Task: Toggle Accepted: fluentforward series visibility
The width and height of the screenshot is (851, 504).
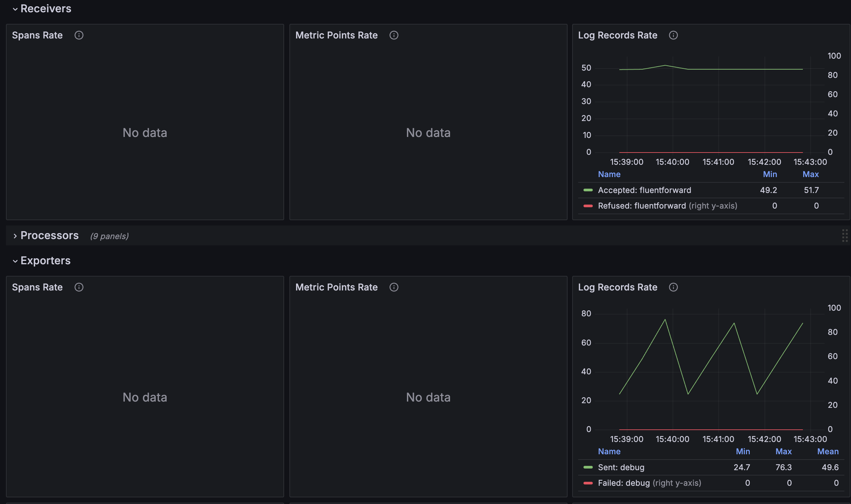Action: coord(644,190)
